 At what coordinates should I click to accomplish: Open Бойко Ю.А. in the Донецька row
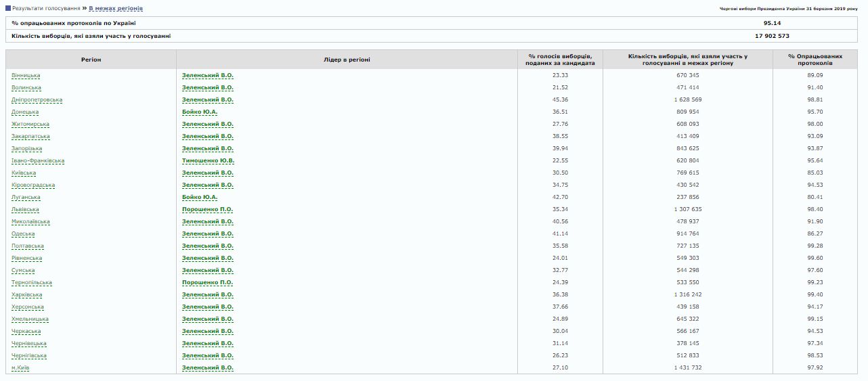tap(200, 112)
